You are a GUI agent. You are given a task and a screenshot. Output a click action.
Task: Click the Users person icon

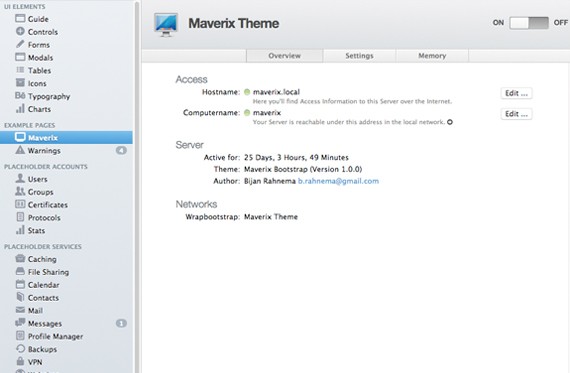(x=20, y=178)
